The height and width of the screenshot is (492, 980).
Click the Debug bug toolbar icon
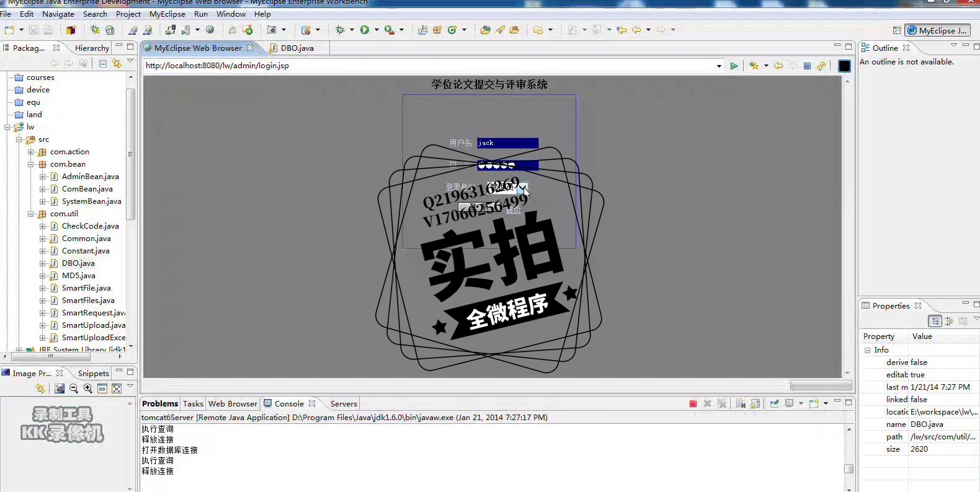pyautogui.click(x=340, y=30)
